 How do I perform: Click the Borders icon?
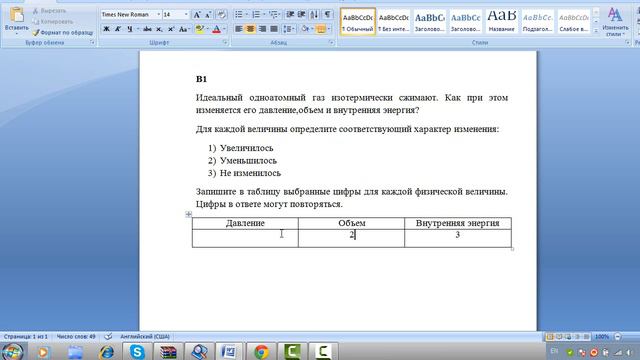pos(320,29)
